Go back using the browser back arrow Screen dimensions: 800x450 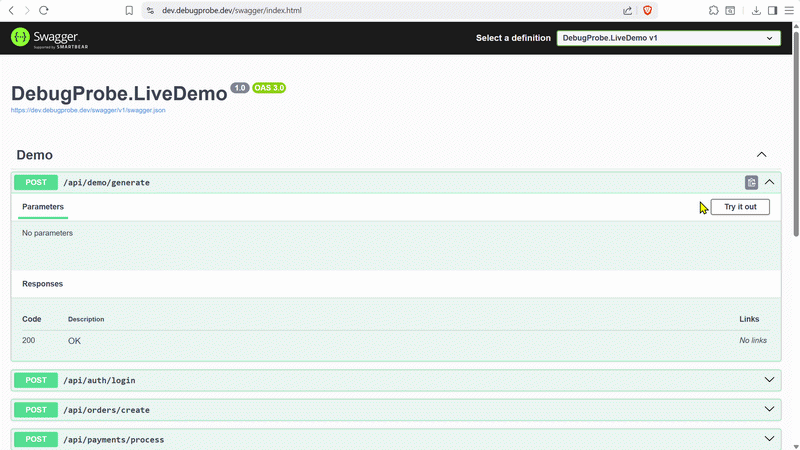[x=11, y=10]
